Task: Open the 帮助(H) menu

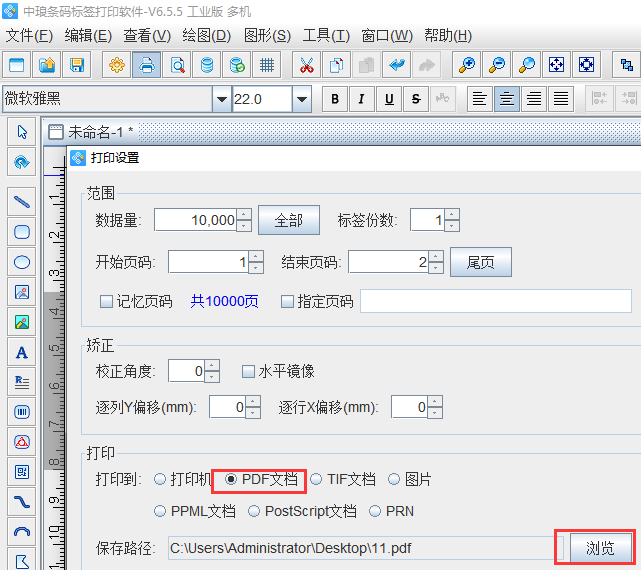Action: tap(448, 36)
